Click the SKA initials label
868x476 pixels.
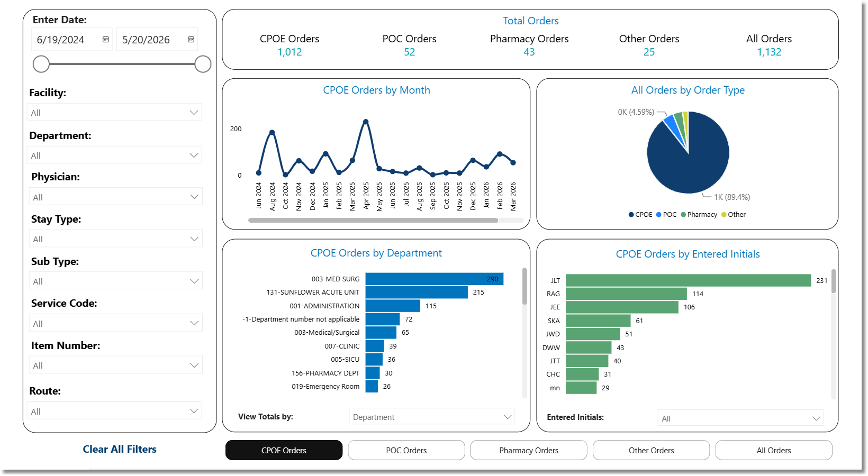pyautogui.click(x=554, y=321)
